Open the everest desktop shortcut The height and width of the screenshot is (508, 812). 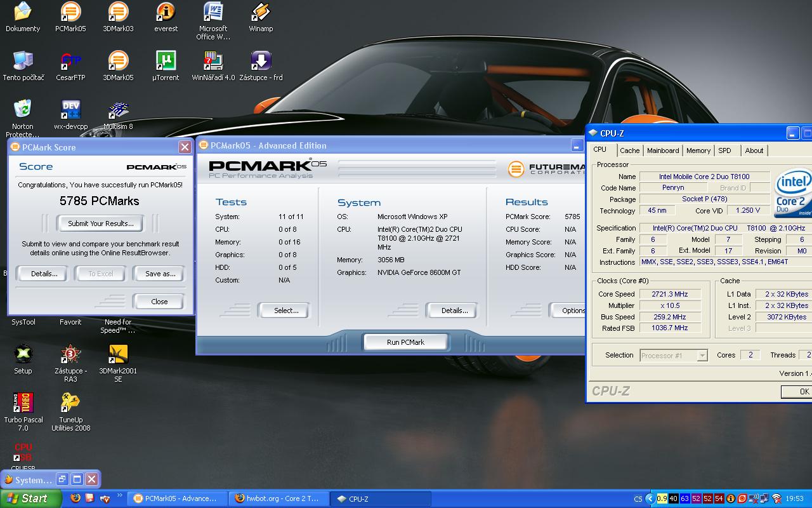tap(166, 17)
